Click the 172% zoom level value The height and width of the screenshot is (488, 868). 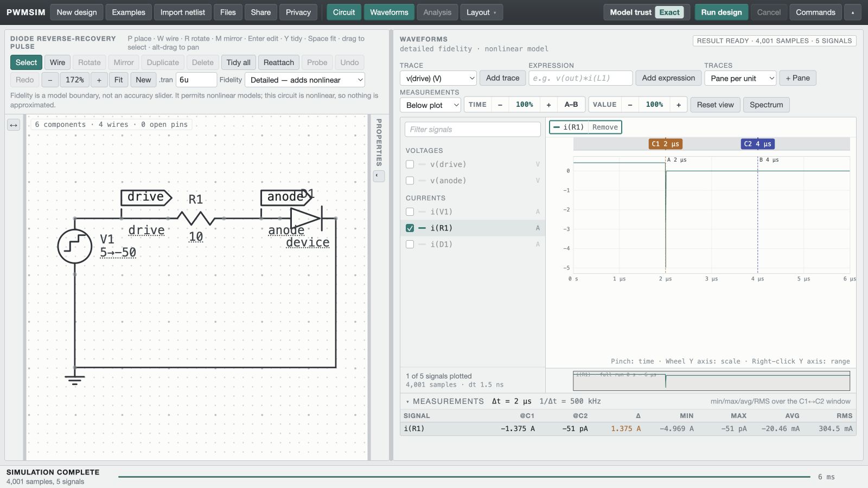75,80
